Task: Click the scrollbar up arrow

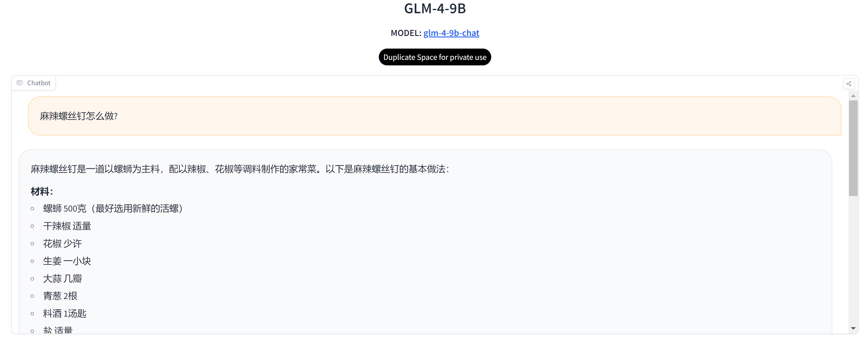Action: point(853,96)
